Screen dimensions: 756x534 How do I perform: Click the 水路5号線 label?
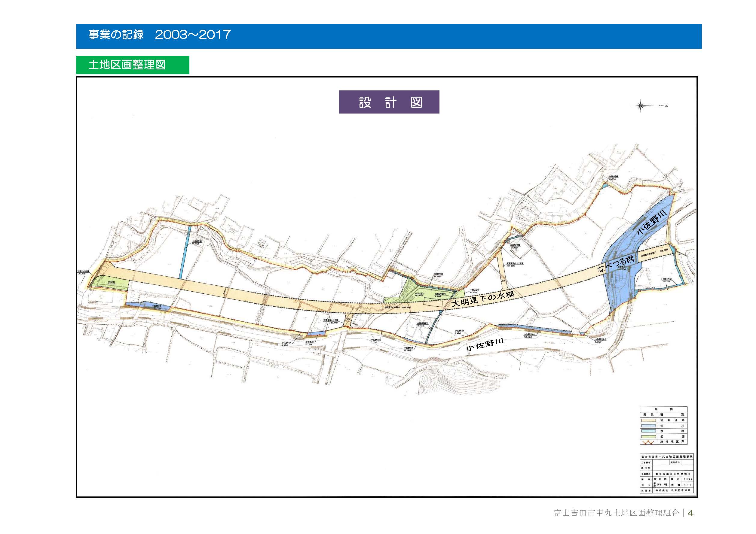614,178
